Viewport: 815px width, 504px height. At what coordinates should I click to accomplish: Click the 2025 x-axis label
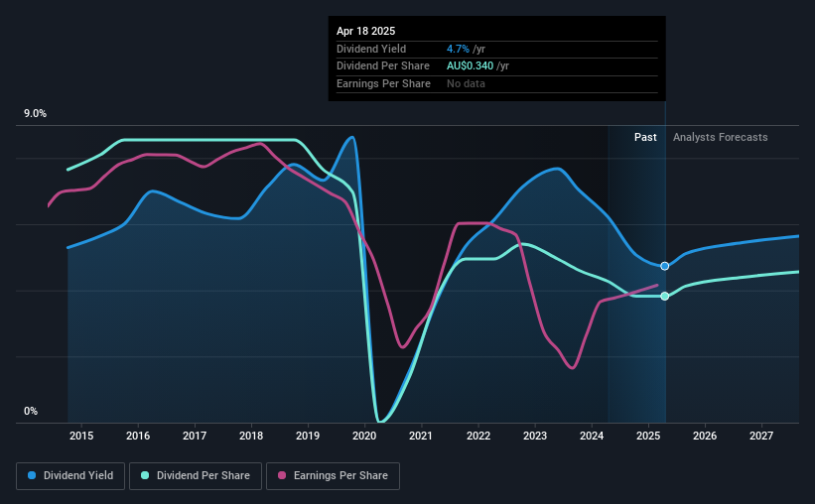coord(648,436)
